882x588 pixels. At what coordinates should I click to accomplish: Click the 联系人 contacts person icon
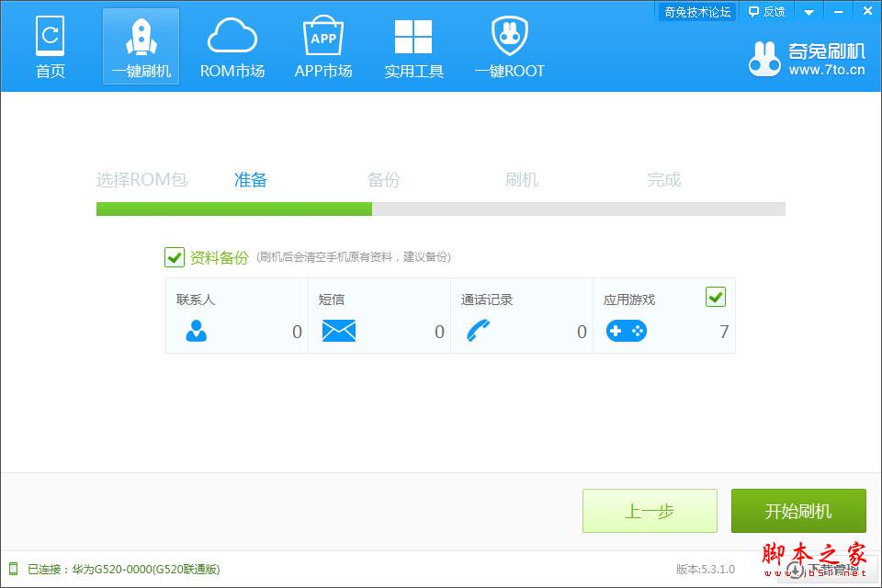click(x=197, y=331)
